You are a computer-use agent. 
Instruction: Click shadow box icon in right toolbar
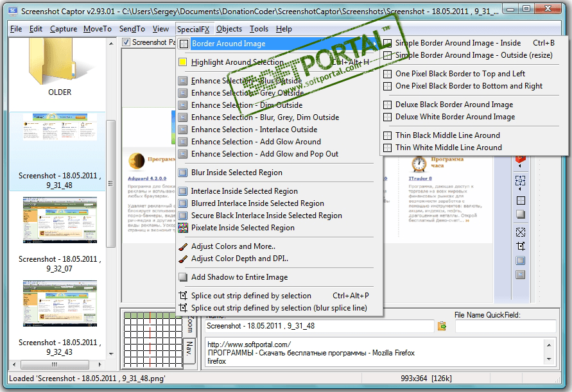(521, 214)
